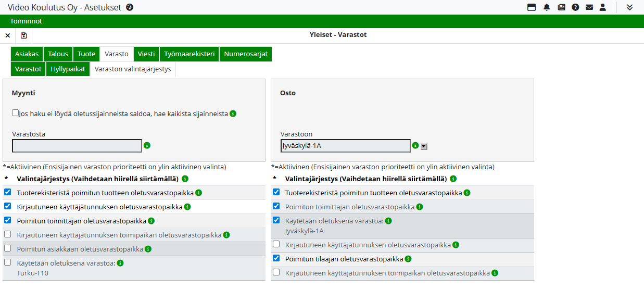Check 'Poimitun asiakkaan oletusvarastopaikka' option
Viewport: 644px width, 302px height.
(8, 248)
